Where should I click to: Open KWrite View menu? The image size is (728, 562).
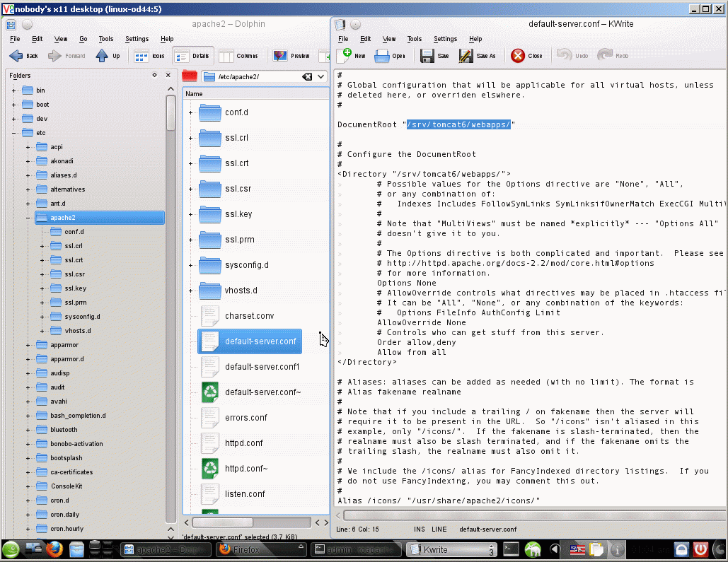click(388, 39)
